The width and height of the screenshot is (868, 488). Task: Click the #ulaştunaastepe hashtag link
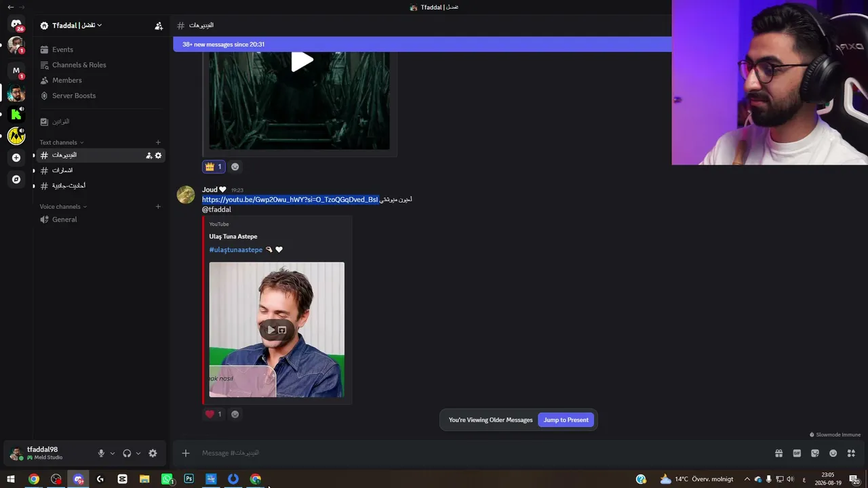235,250
